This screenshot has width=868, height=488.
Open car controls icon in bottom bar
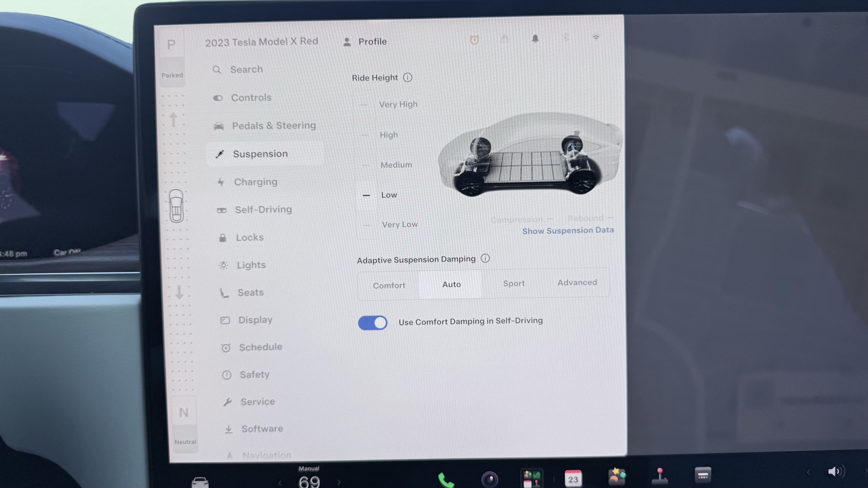200,483
